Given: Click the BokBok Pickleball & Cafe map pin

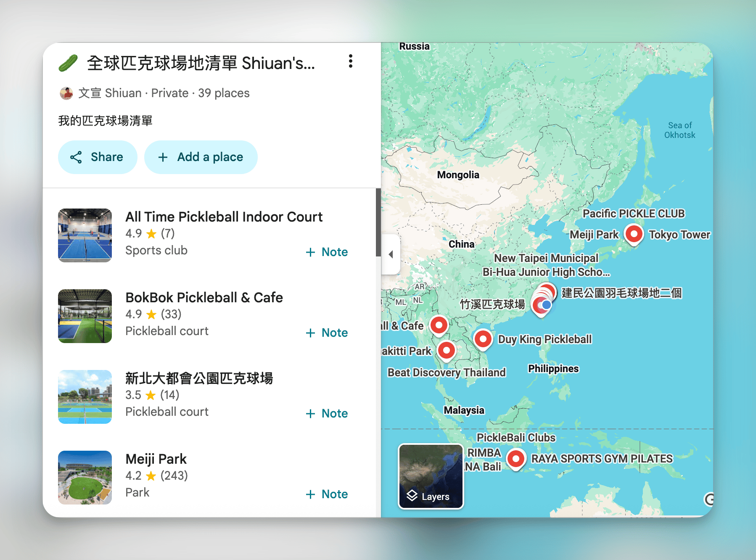Looking at the screenshot, I should pos(439,325).
